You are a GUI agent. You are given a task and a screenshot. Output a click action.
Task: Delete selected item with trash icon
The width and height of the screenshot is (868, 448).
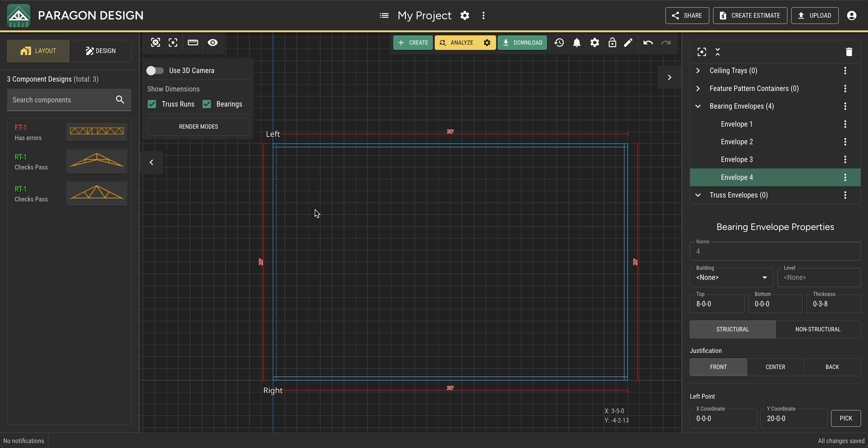tap(849, 52)
